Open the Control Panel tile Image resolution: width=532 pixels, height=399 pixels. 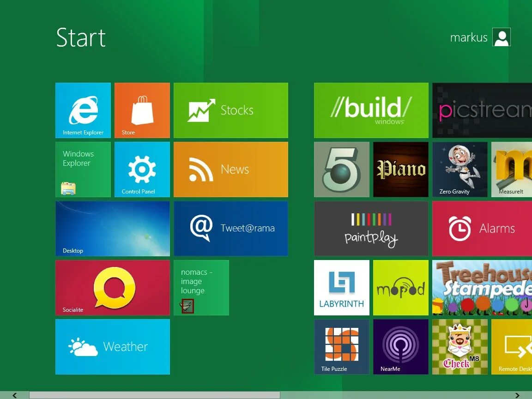click(x=142, y=169)
